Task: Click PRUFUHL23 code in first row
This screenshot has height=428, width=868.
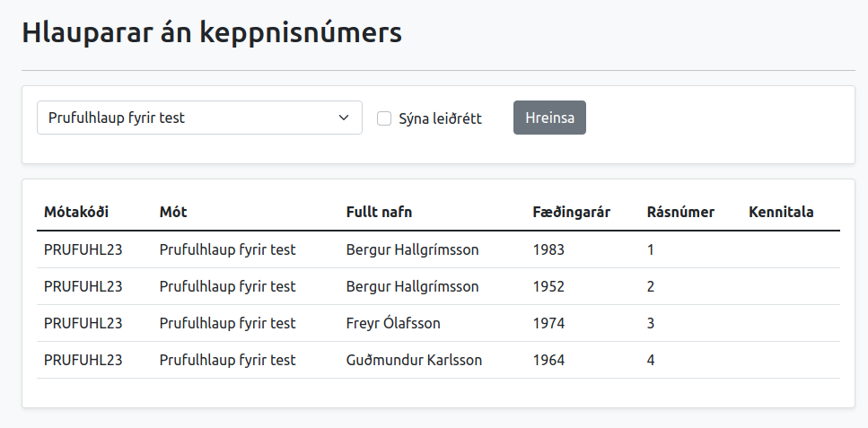Action: [83, 249]
